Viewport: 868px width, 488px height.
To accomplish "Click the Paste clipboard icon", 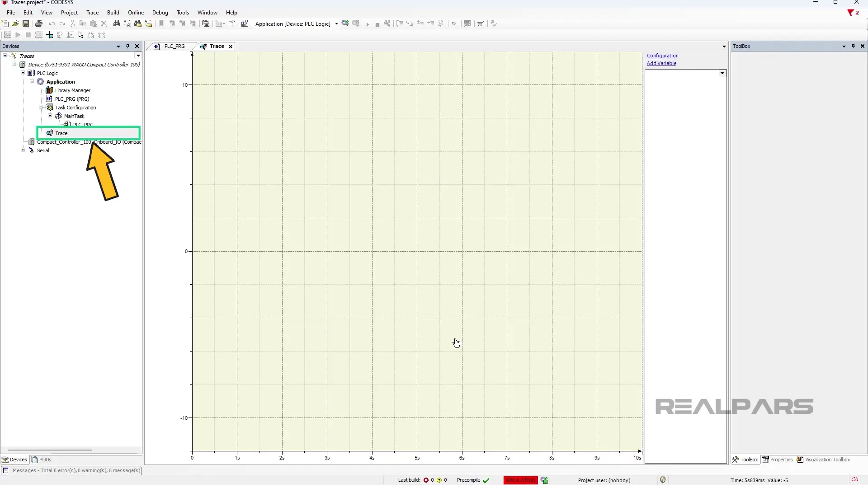I will click(x=94, y=24).
